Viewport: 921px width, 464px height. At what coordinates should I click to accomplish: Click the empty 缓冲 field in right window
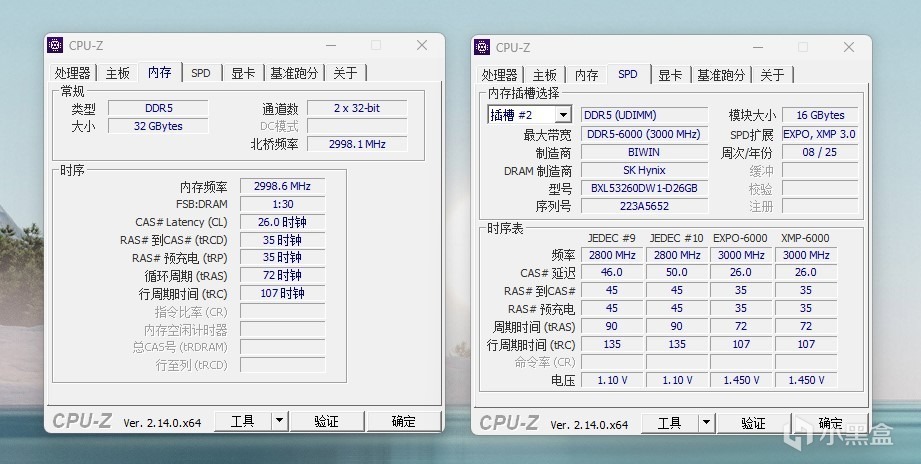point(820,171)
